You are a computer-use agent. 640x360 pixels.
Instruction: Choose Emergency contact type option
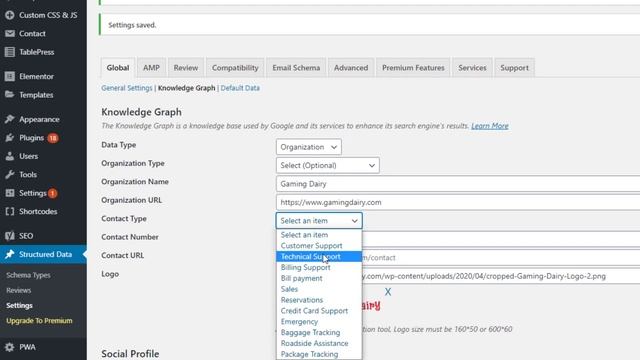pyautogui.click(x=319, y=322)
